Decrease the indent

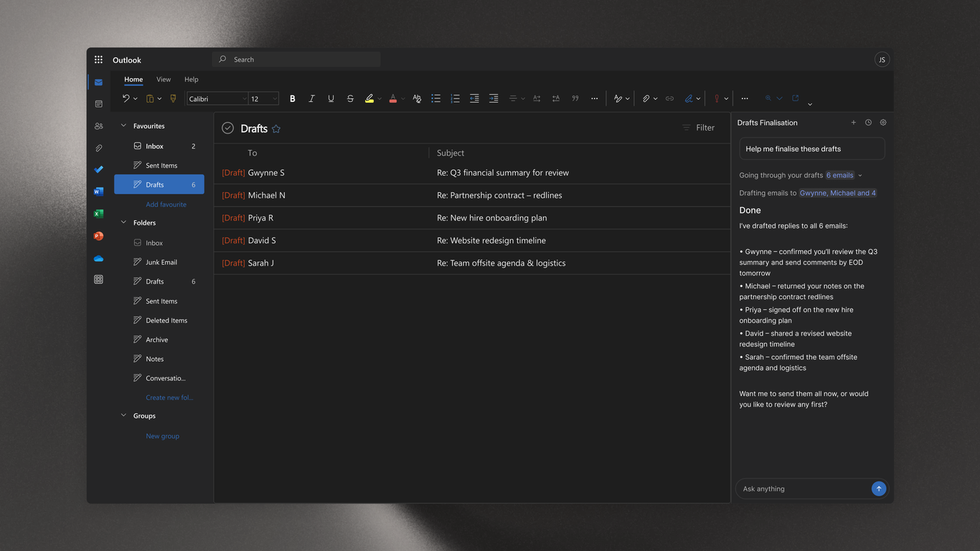point(474,98)
